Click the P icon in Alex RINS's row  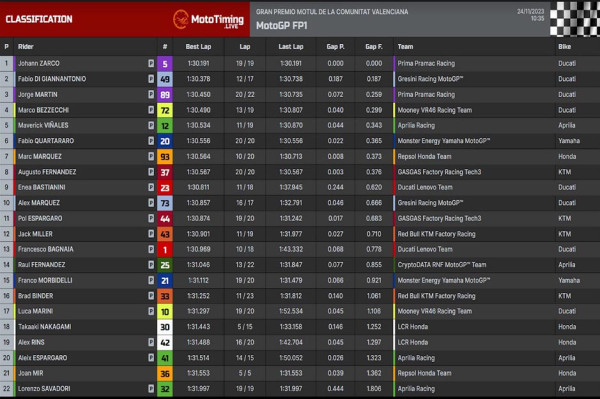pos(151,342)
